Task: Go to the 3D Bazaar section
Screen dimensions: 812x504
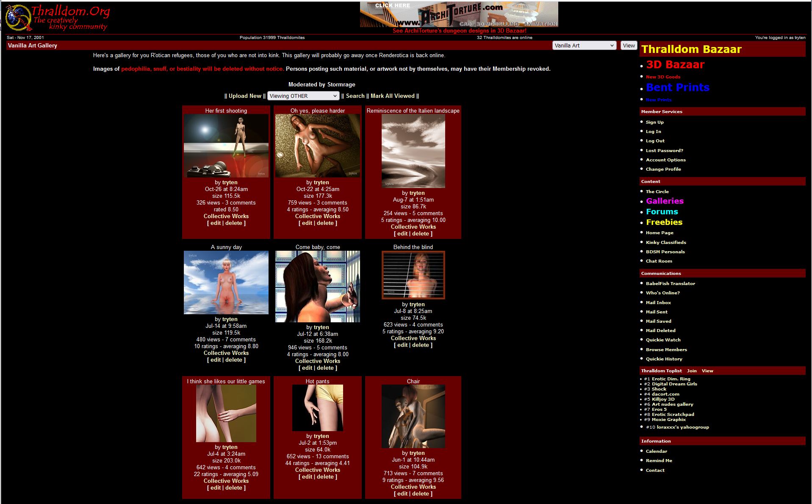Action: 675,65
